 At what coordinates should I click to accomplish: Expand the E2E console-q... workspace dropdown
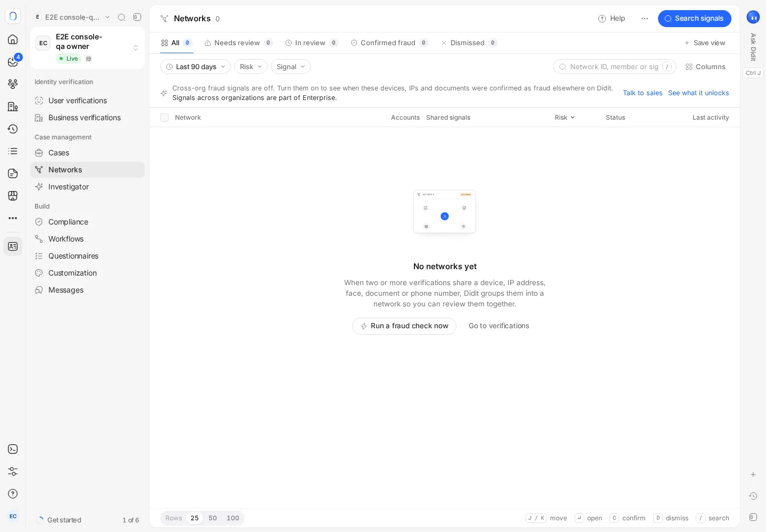(x=72, y=17)
